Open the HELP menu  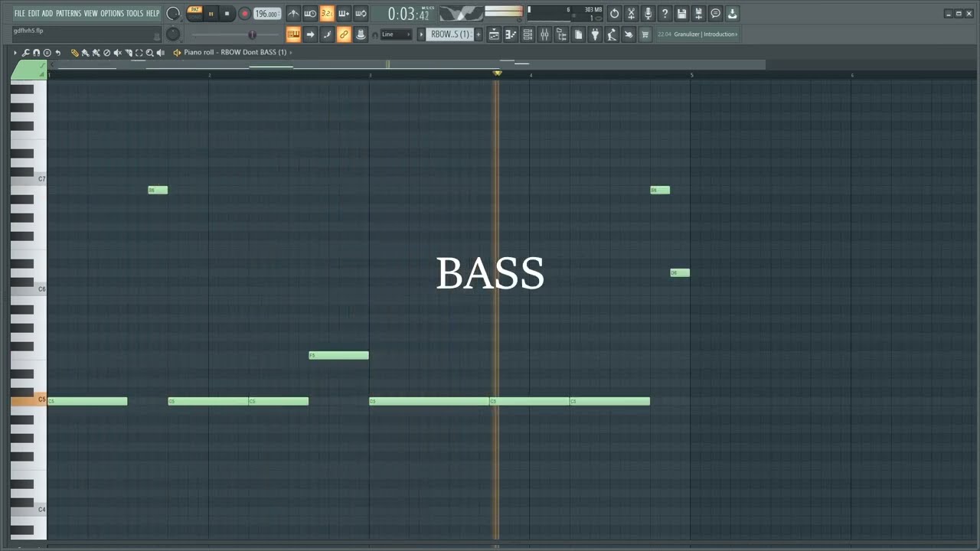coord(152,14)
